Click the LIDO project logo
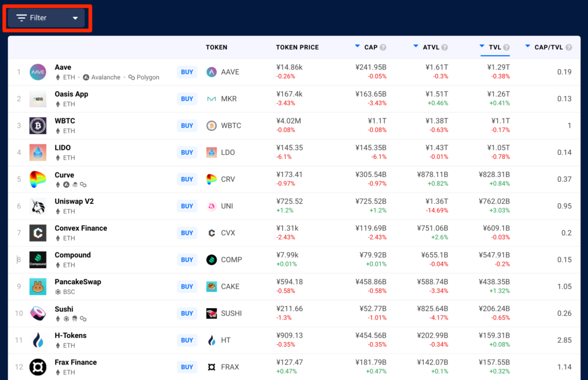The width and height of the screenshot is (588, 380). pos(38,153)
